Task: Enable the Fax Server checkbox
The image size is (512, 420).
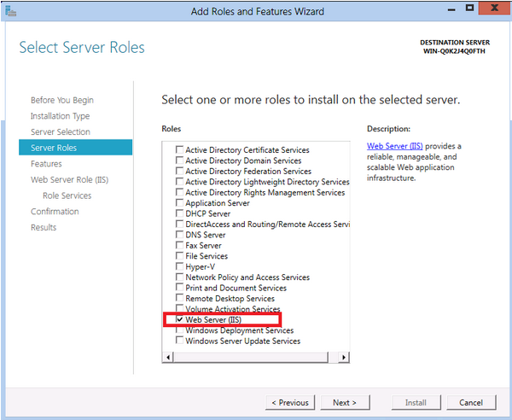Action: (x=179, y=245)
